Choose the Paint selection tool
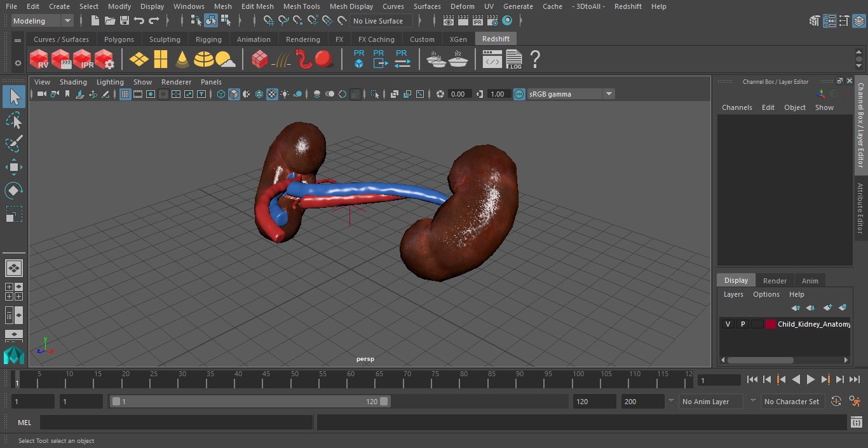The height and width of the screenshot is (448, 868). [13, 144]
